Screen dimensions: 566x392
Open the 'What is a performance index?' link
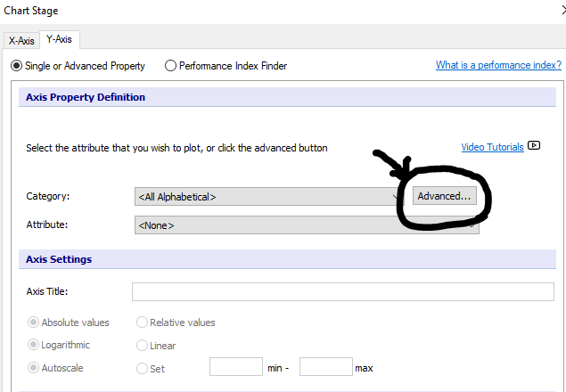coord(498,65)
